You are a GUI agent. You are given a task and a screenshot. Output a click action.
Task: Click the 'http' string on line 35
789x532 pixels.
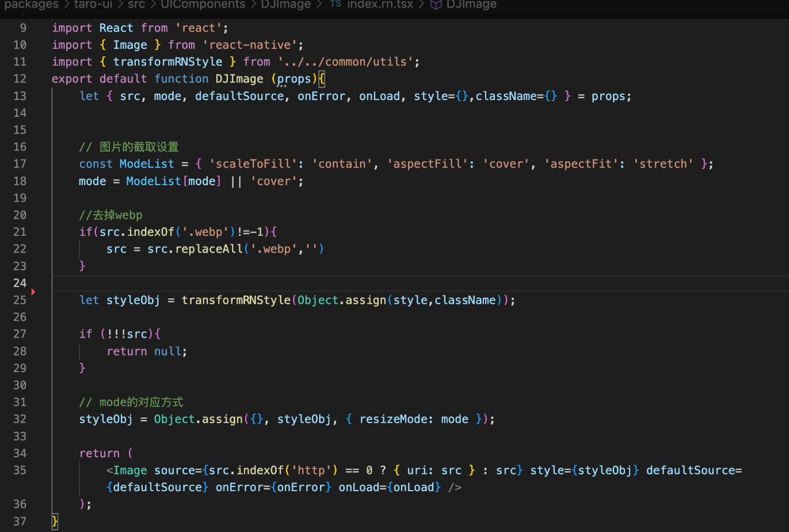point(311,470)
